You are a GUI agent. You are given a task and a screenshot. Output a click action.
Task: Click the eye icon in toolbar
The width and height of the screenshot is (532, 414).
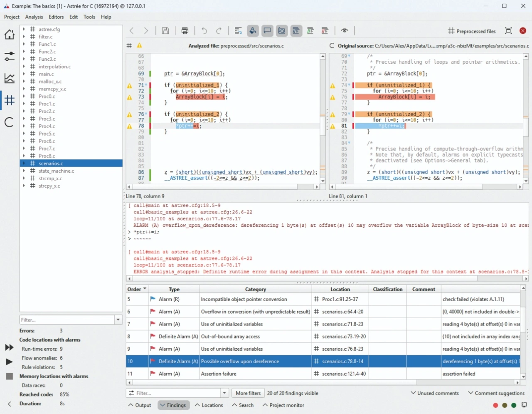click(344, 31)
